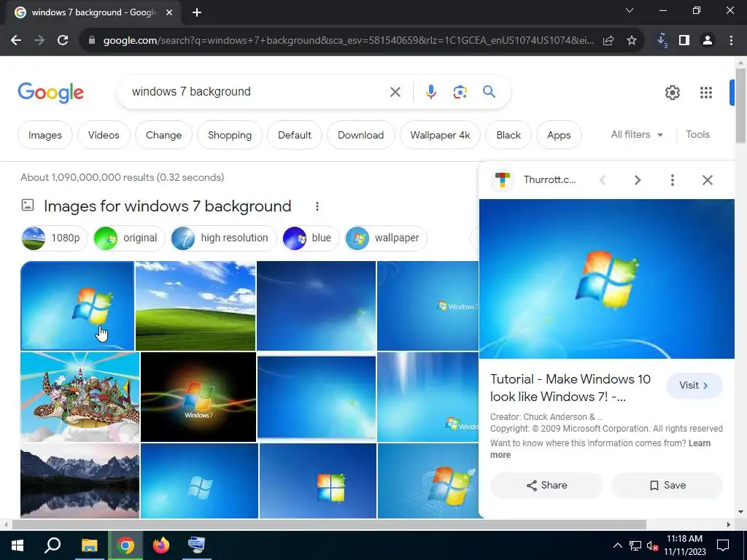This screenshot has height=560, width=747.
Task: Refine images with the original chip
Action: 129,238
